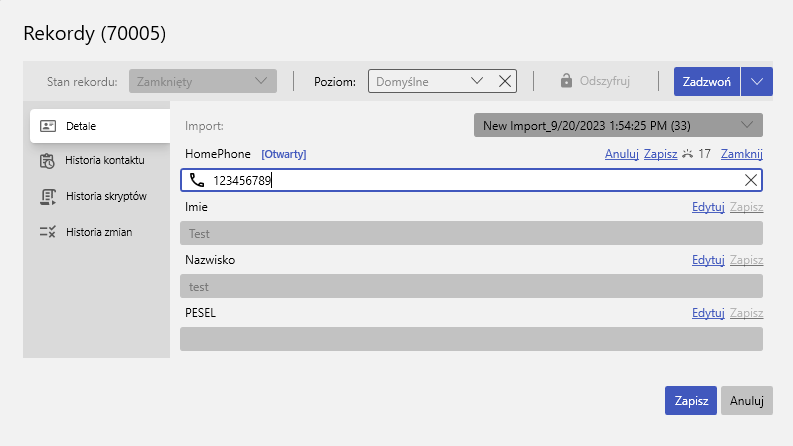793x446 pixels.
Task: Switch to Historia kontaktu tab
Action: [x=104, y=161]
